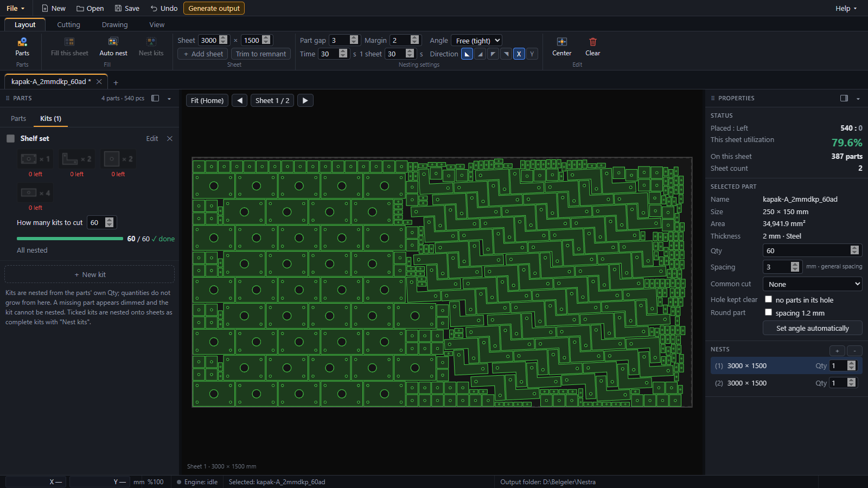
Task: Tick the Shelf set kit checkbox
Action: [10, 139]
